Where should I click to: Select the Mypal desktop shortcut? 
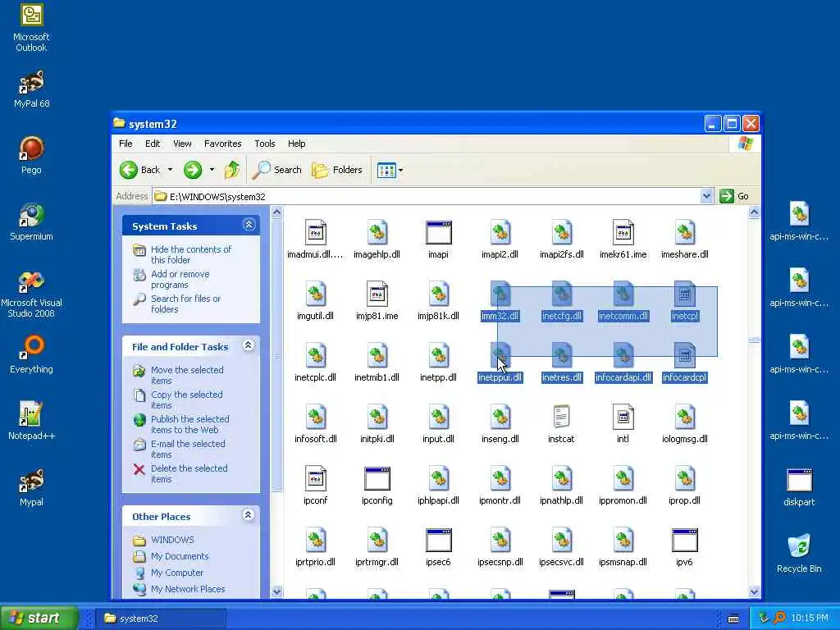pyautogui.click(x=32, y=487)
